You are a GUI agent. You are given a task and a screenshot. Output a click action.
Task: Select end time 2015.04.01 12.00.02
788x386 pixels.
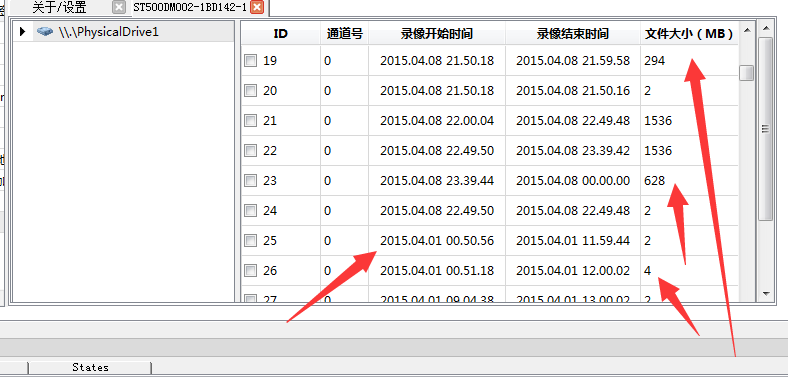[x=573, y=271]
